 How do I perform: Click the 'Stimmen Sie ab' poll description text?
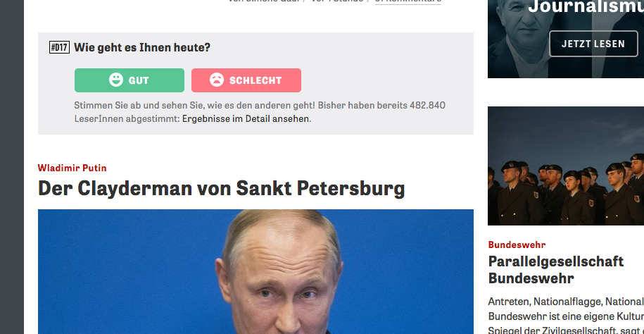click(x=260, y=112)
